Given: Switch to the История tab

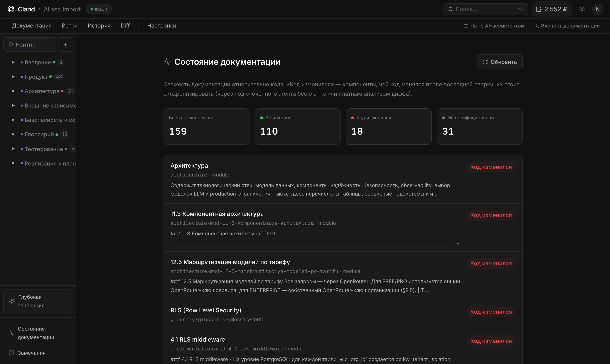Looking at the screenshot, I should [x=99, y=26].
